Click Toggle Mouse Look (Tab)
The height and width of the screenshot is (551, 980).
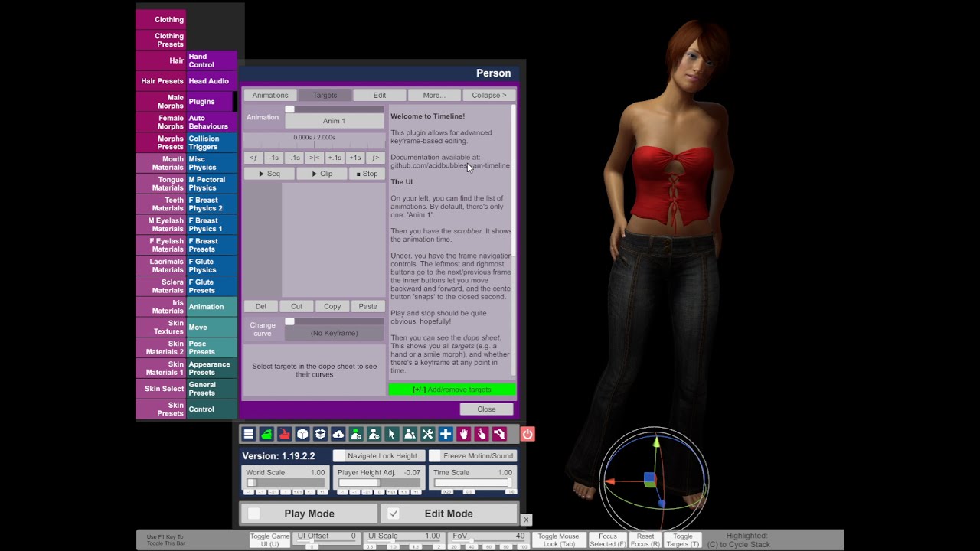point(560,540)
